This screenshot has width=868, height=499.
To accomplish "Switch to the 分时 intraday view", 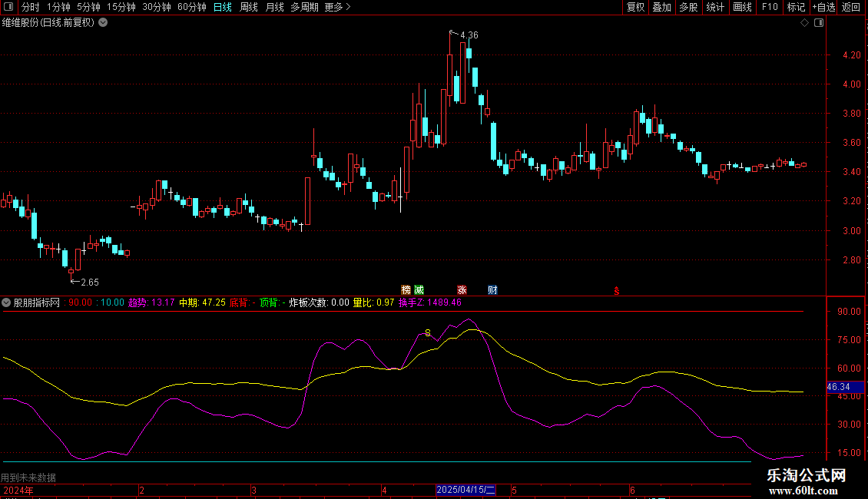I will click(31, 7).
